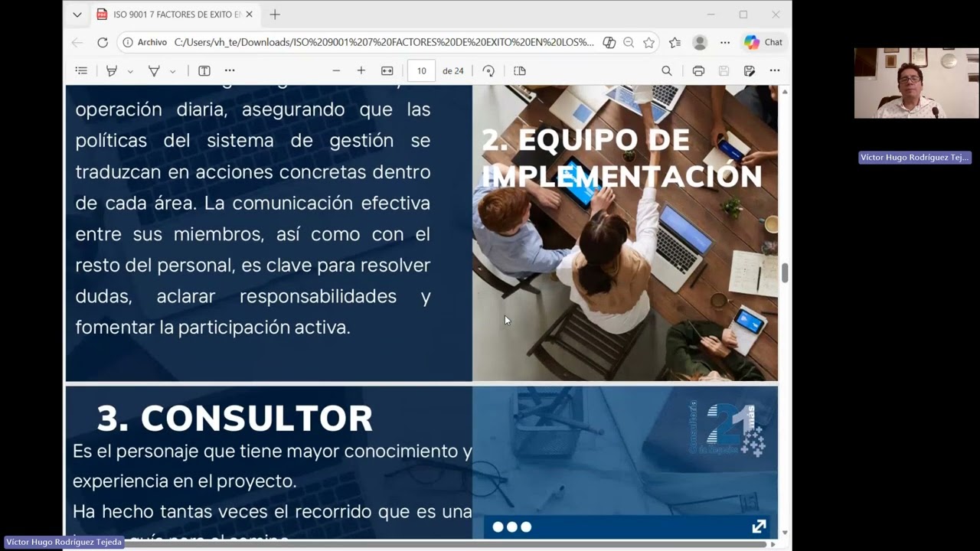This screenshot has width=980, height=551.
Task: Expand draw tool options arrow
Action: tap(172, 71)
